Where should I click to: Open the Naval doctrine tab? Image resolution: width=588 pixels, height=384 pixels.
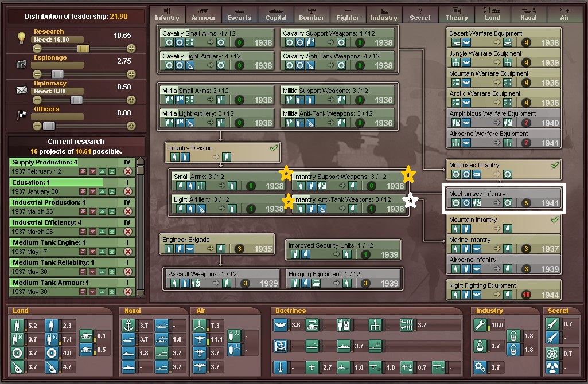click(528, 14)
